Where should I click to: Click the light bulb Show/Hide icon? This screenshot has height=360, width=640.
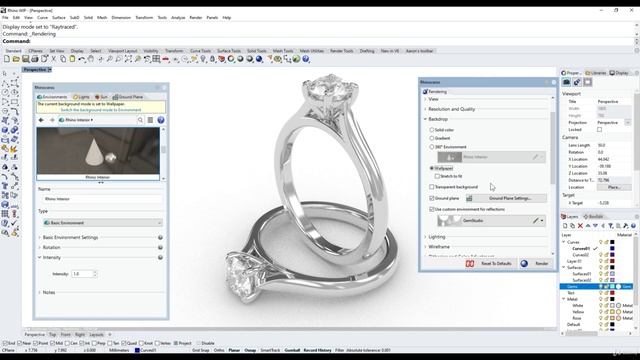point(203,59)
